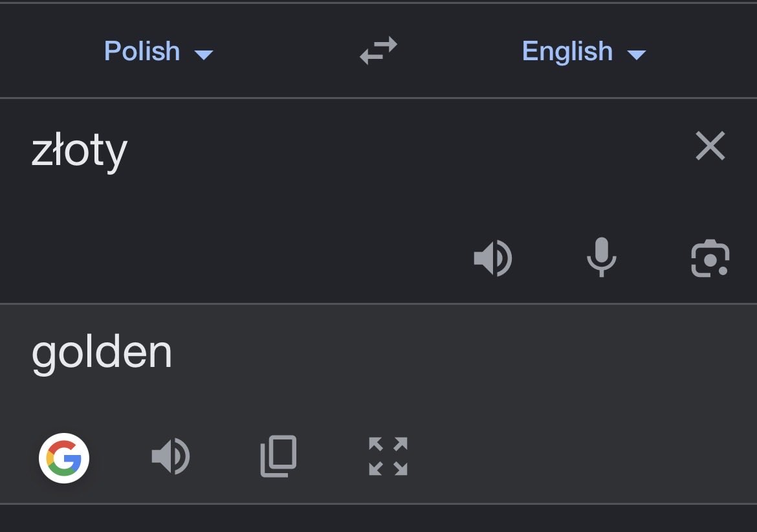The width and height of the screenshot is (757, 532).
Task: Open the Polish source language dropdown arrow
Action: (x=204, y=54)
